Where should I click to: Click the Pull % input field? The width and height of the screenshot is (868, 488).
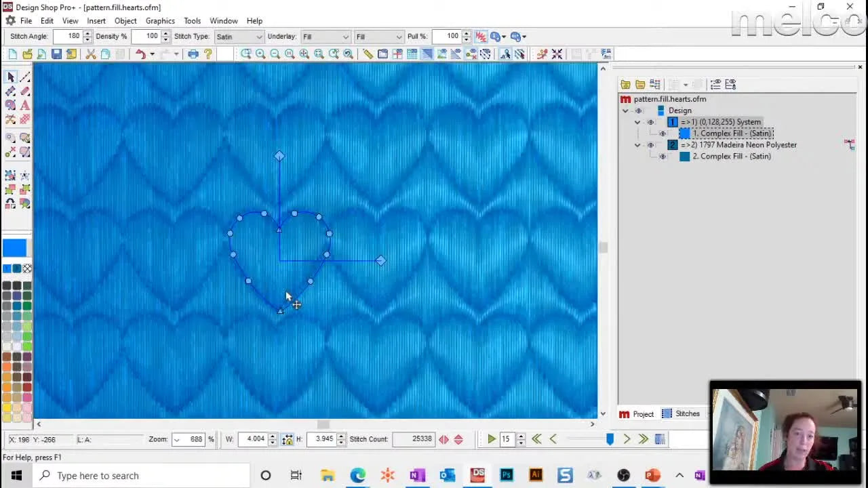(x=448, y=37)
